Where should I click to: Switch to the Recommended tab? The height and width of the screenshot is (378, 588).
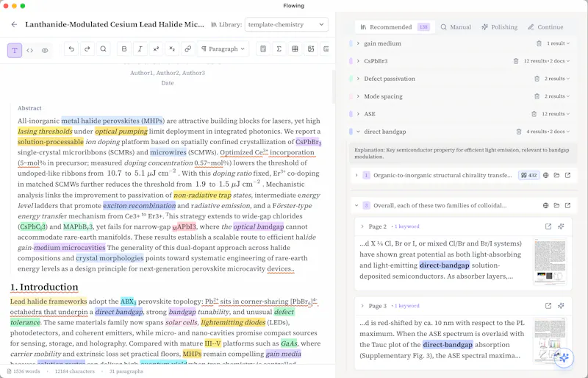pyautogui.click(x=395, y=27)
